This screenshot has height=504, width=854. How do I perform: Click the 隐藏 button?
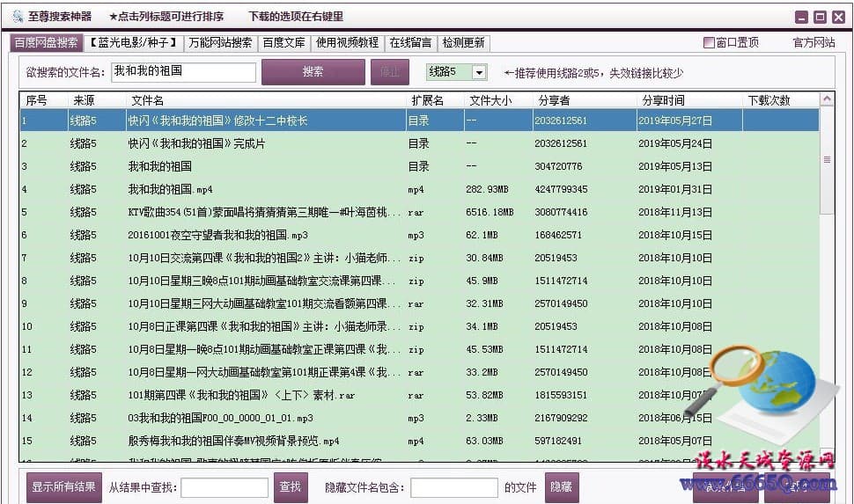(x=562, y=486)
